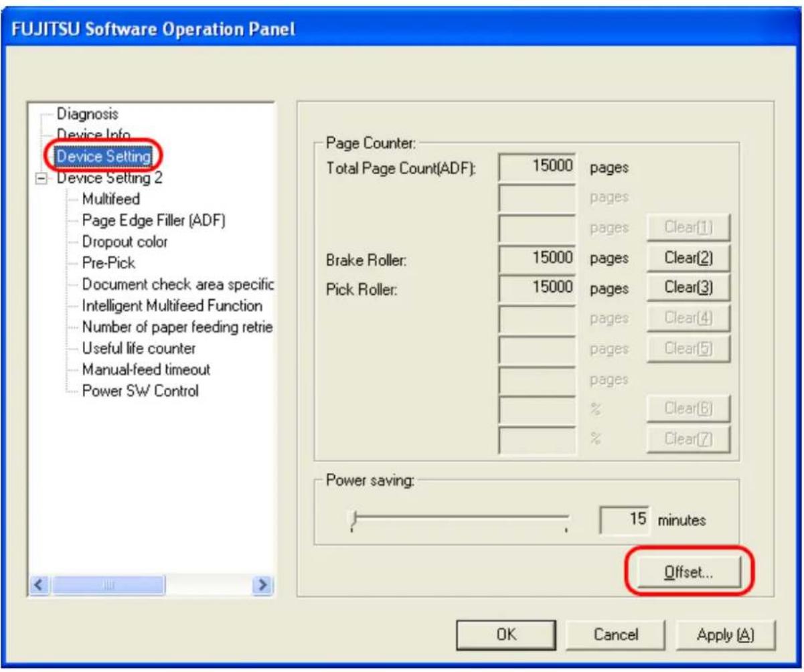Viewport: 804px width, 672px height.
Task: Select the highlighted Device Setting item
Action: 103,156
